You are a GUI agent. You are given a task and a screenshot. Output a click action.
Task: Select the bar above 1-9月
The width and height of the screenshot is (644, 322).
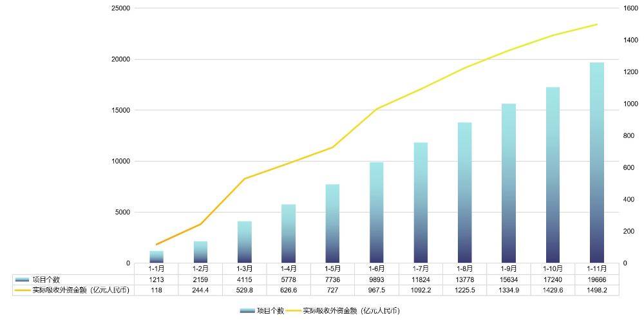pyautogui.click(x=509, y=183)
